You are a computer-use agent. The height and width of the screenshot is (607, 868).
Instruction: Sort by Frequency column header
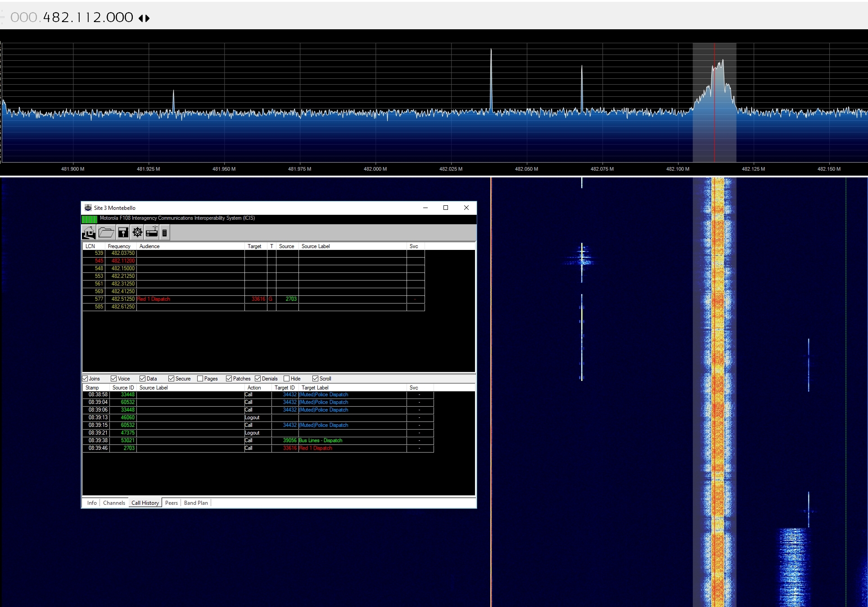tap(120, 246)
